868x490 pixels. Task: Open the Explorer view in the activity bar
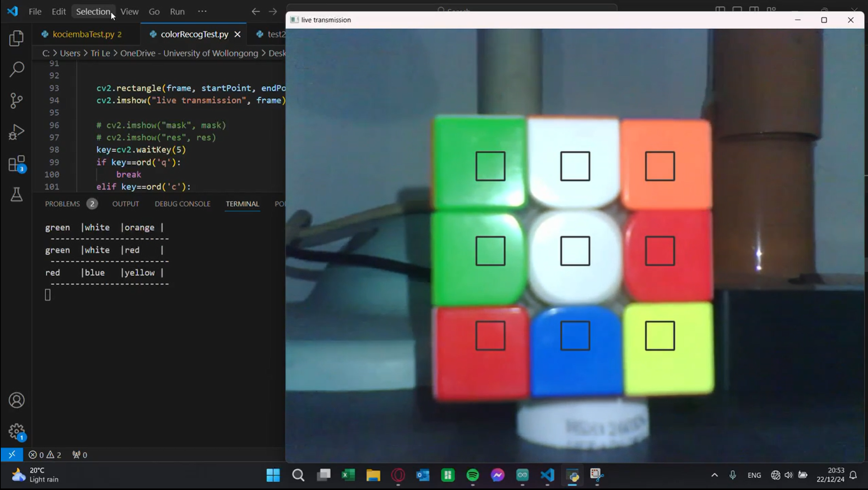[x=16, y=38]
